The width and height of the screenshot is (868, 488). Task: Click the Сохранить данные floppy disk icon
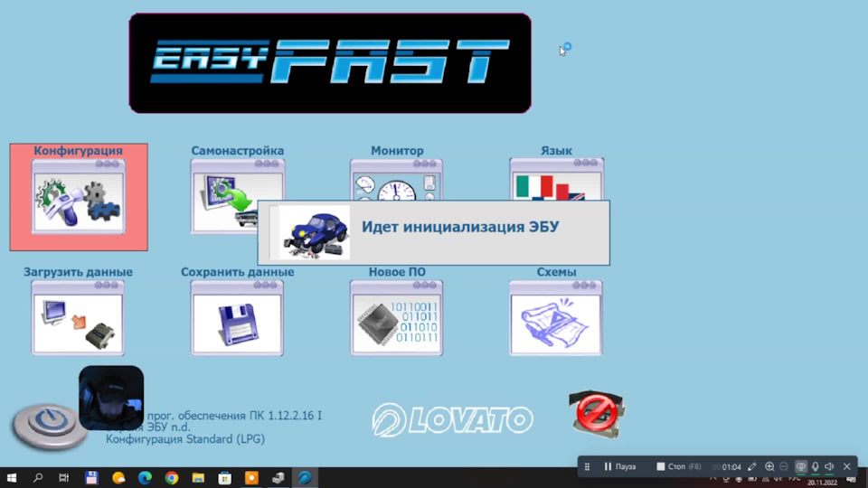[237, 317]
